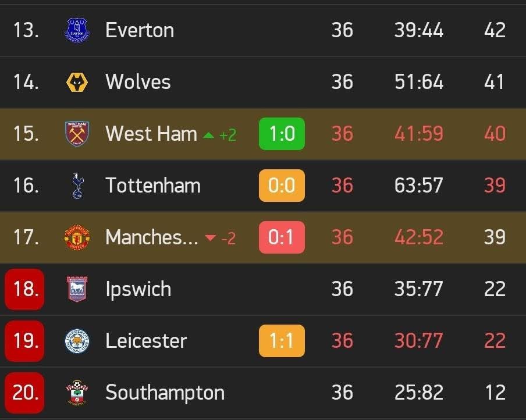This screenshot has width=526, height=420.
Task: Click the red relegation badge for position 18
Action: (24, 289)
